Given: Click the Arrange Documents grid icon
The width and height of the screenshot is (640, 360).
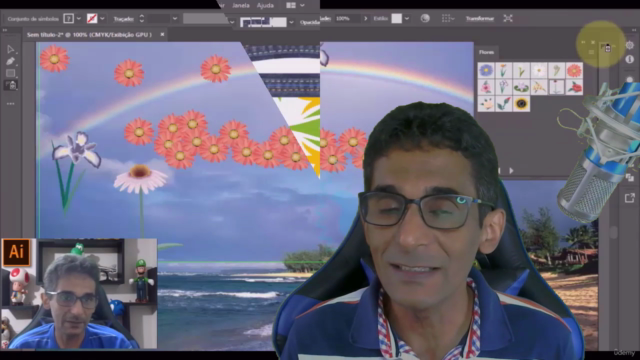Looking at the screenshot, I should click(291, 5).
